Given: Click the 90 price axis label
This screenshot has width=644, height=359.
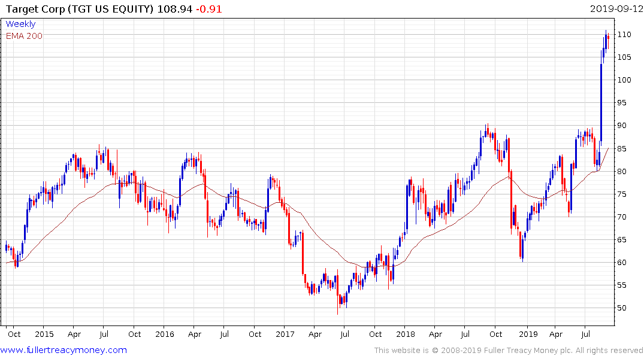Looking at the screenshot, I should [x=622, y=126].
